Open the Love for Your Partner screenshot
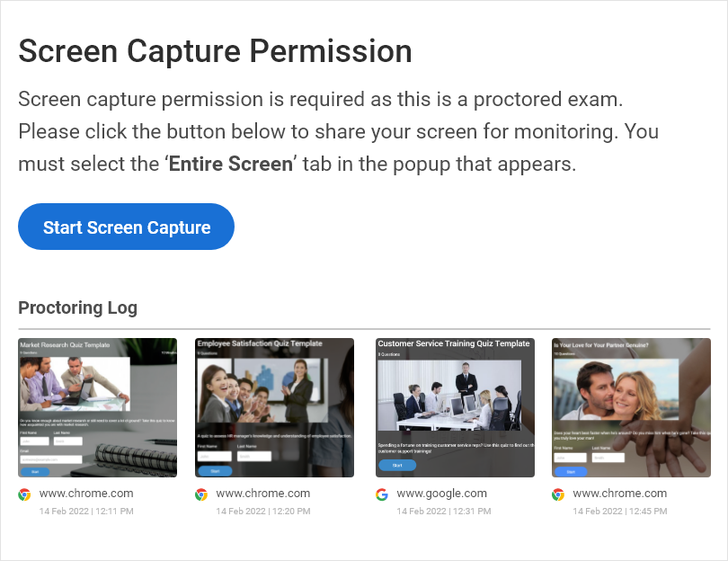The height and width of the screenshot is (561, 728). click(x=631, y=407)
